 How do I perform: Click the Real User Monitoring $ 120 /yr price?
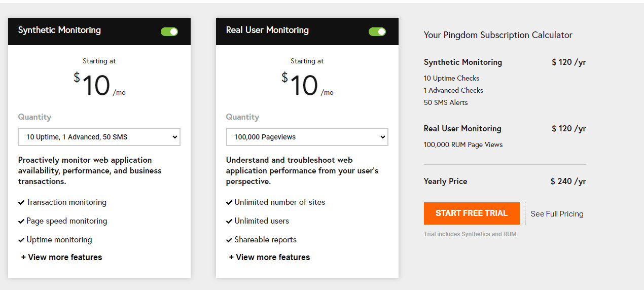(x=568, y=129)
